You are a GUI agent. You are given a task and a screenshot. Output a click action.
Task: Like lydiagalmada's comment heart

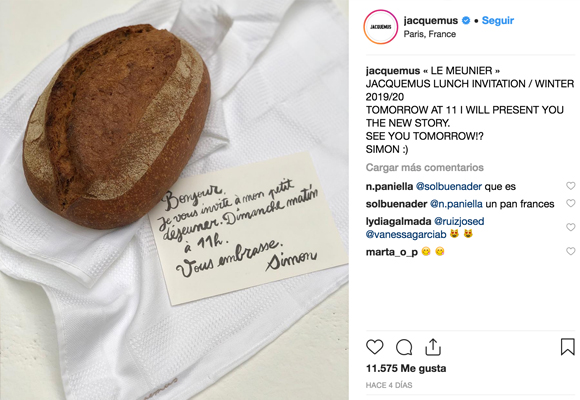point(571,227)
